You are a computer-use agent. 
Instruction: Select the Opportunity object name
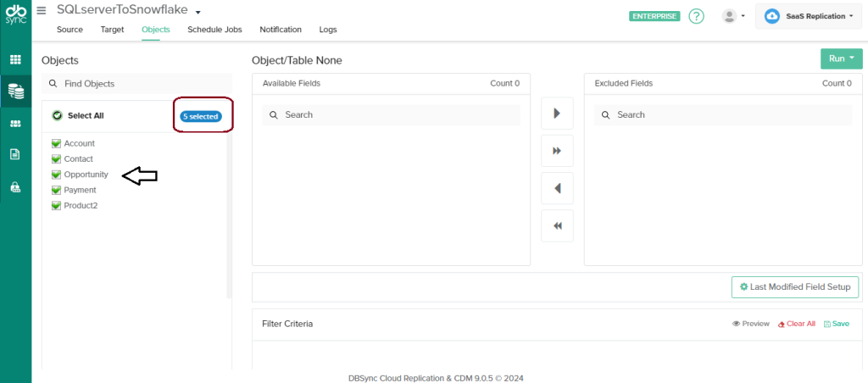(x=86, y=175)
